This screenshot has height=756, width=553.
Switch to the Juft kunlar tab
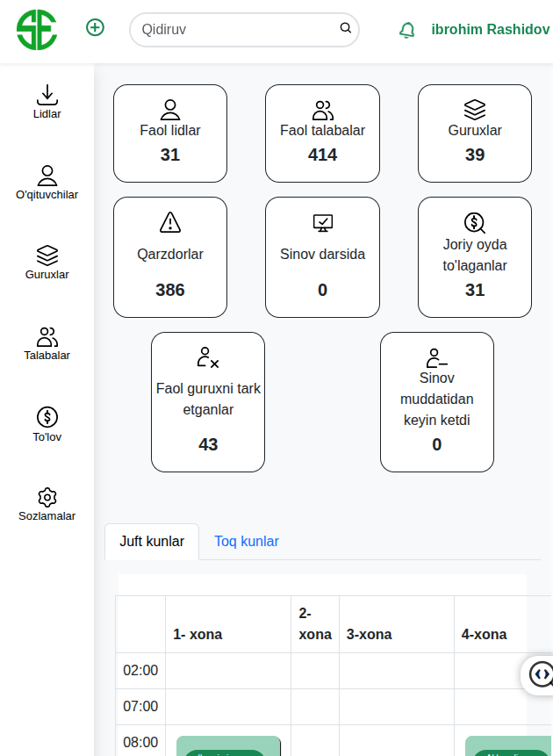coord(152,542)
